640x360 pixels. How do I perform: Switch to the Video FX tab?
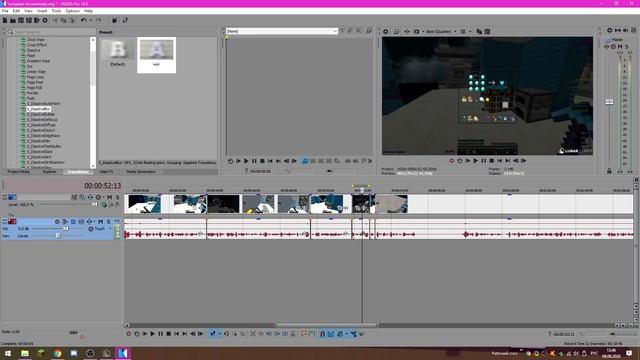[x=106, y=172]
